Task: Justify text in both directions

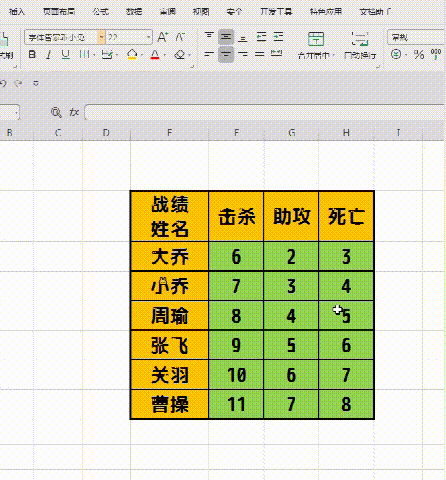Action: (x=260, y=54)
